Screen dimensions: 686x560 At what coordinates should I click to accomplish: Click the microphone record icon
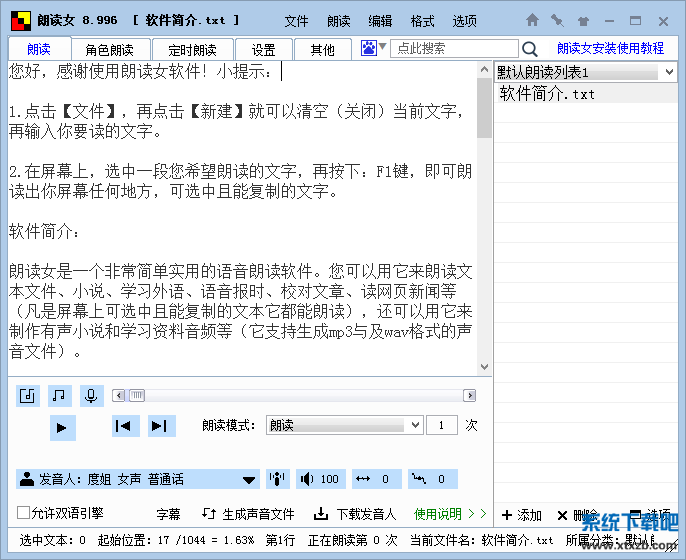91,396
